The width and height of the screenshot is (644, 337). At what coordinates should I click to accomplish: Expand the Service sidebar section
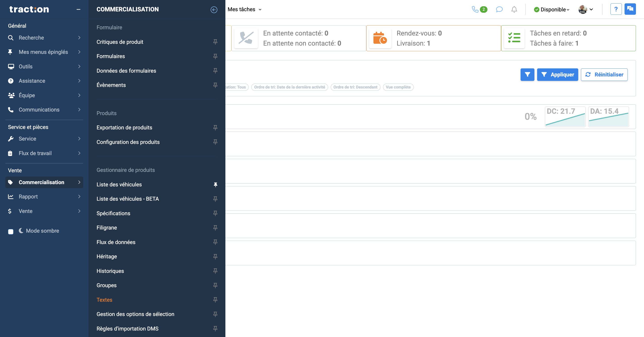[x=27, y=139]
